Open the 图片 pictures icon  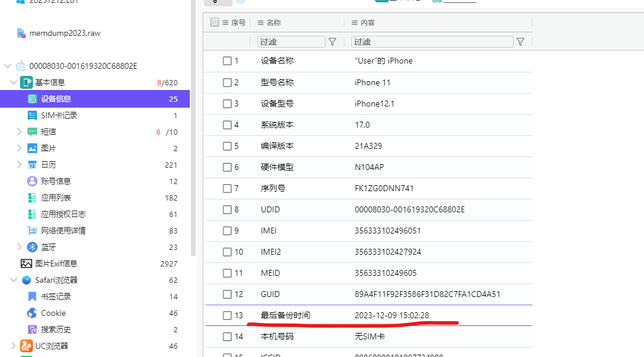click(x=32, y=148)
